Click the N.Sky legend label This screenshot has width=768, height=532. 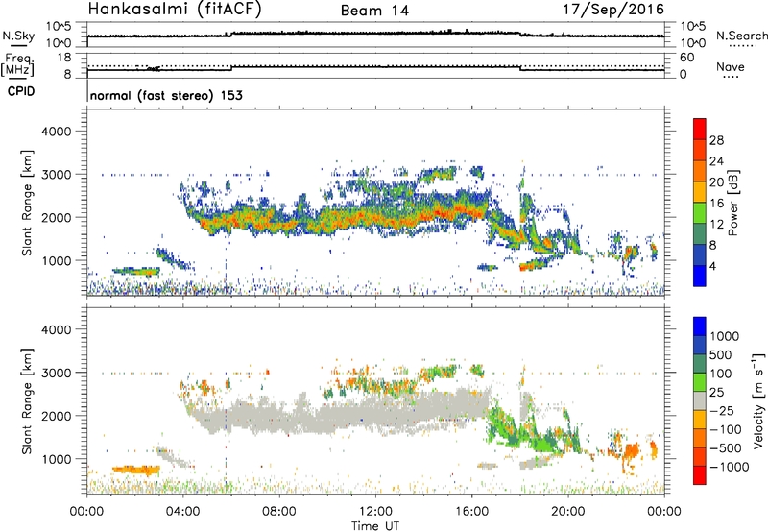point(18,36)
